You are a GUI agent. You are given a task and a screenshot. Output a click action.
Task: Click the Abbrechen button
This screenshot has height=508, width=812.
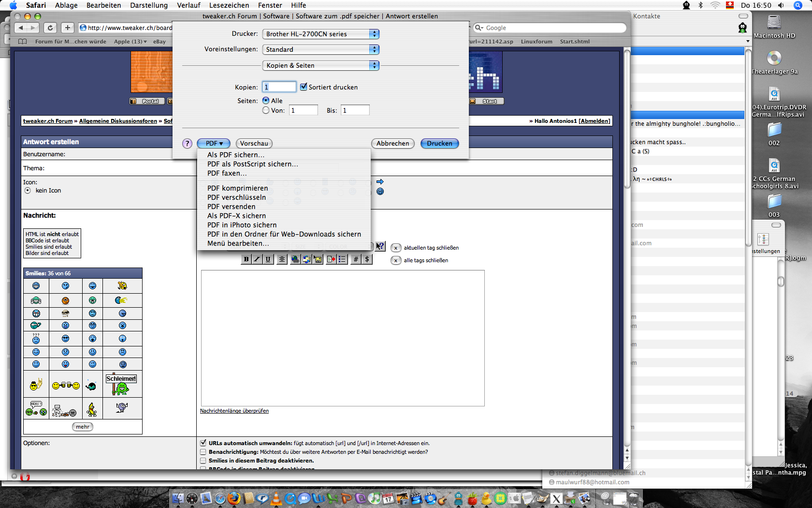pyautogui.click(x=392, y=144)
